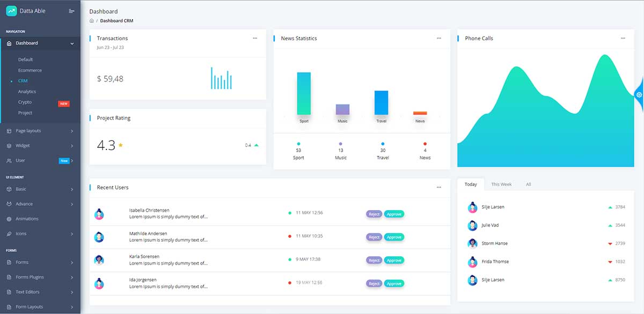
Task: Click the Form Layouts sidebar icon
Action: click(9, 307)
